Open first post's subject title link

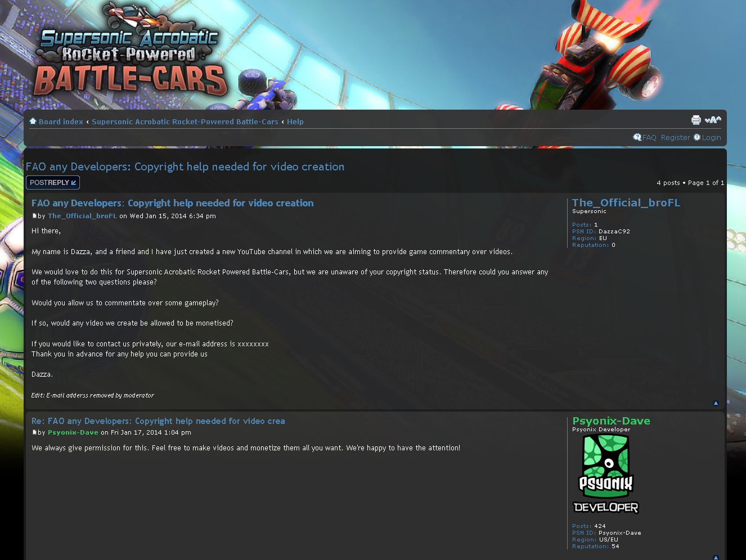173,203
